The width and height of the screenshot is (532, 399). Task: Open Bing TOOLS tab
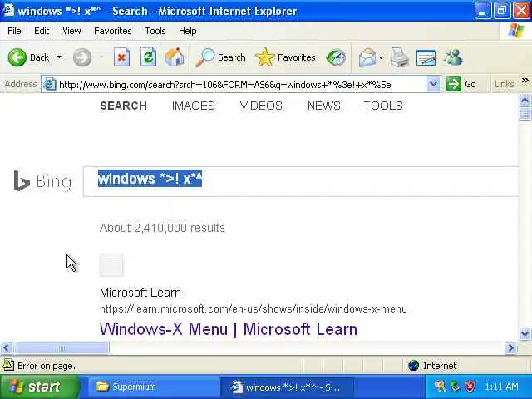(383, 106)
